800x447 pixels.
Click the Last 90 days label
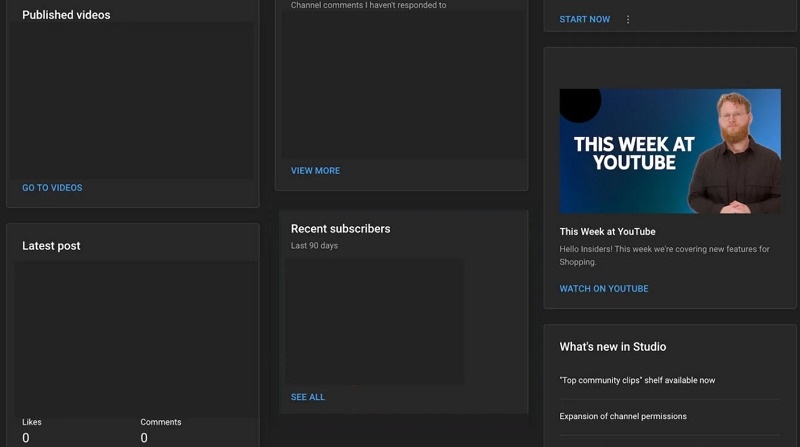(314, 245)
